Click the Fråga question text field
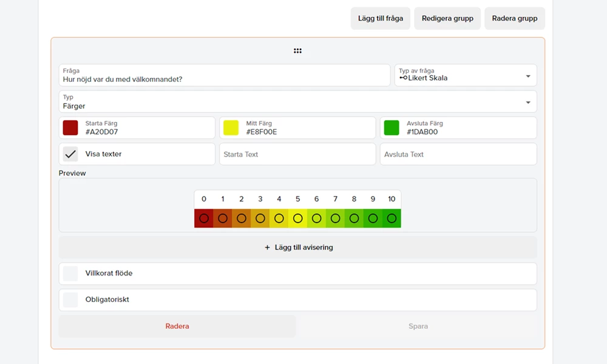The image size is (607, 364). click(x=225, y=75)
